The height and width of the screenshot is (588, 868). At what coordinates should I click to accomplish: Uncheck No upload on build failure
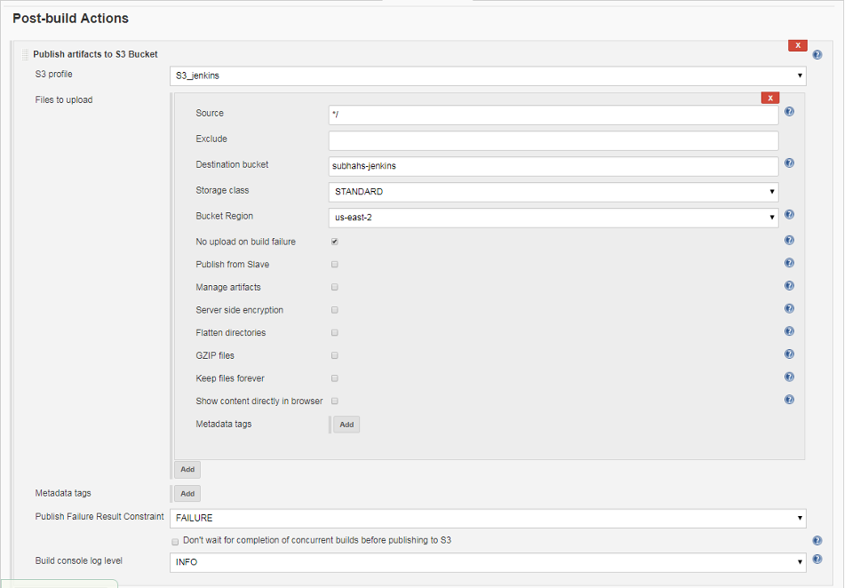(x=334, y=241)
